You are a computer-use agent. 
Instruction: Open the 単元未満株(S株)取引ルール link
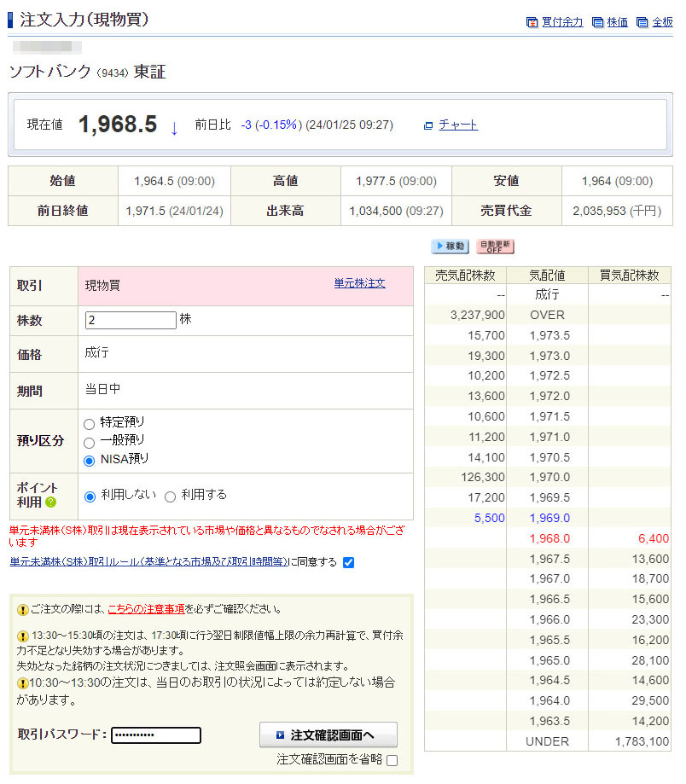tap(148, 561)
